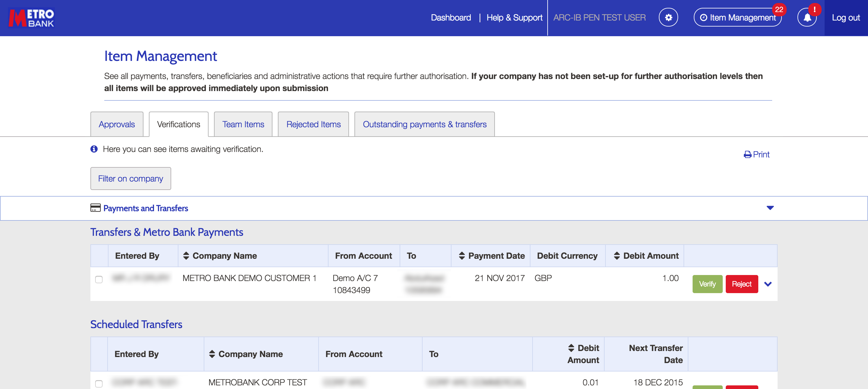Click the Payments and Transfers section title
The width and height of the screenshot is (868, 389).
click(x=146, y=208)
